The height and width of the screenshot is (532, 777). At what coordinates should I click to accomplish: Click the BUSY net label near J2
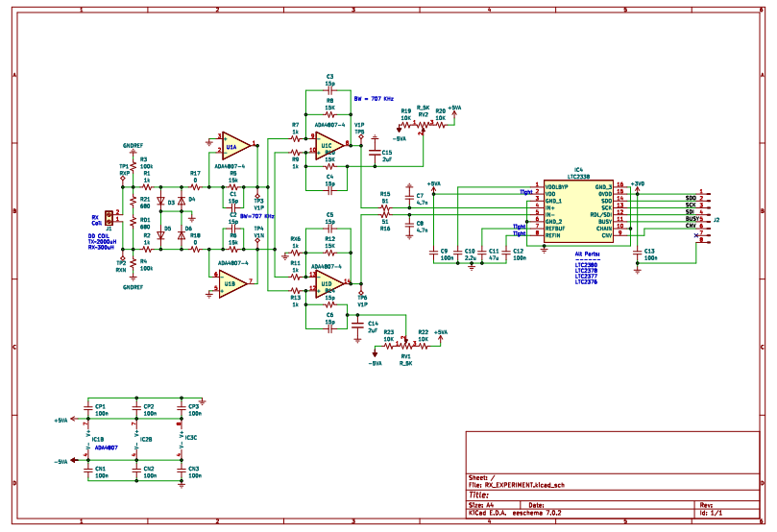point(692,218)
